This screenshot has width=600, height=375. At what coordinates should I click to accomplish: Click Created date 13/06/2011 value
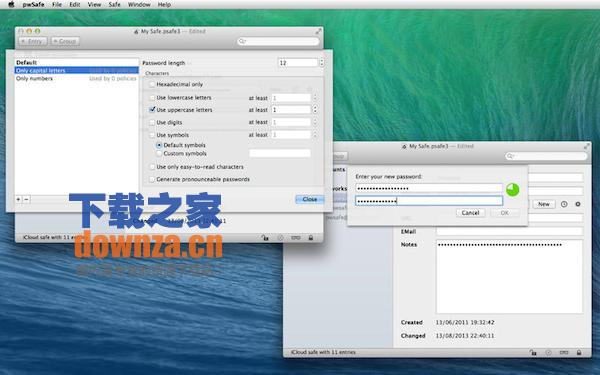(x=465, y=323)
